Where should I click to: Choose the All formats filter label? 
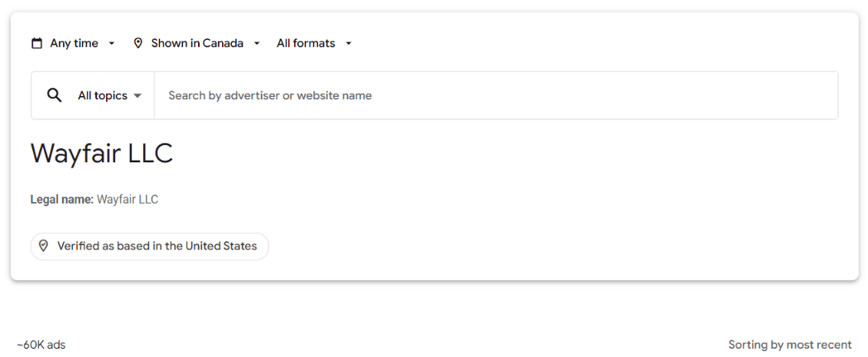tap(306, 43)
